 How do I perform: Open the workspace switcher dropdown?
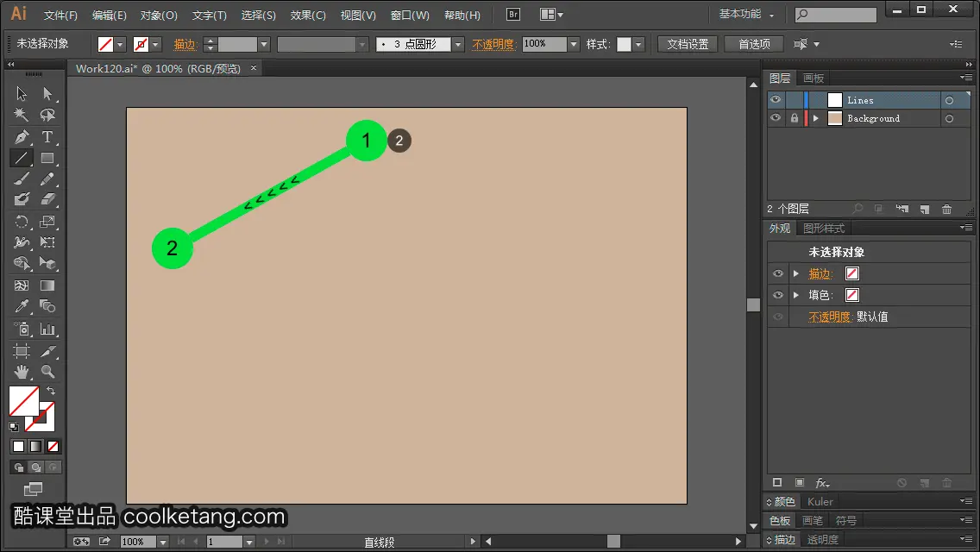(747, 14)
